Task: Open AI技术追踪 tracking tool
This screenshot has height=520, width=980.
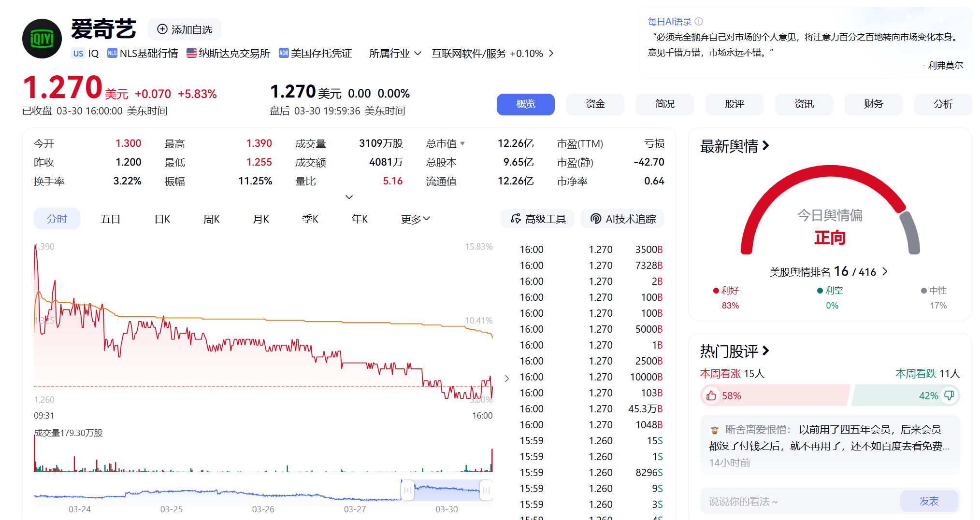Action: point(623,219)
